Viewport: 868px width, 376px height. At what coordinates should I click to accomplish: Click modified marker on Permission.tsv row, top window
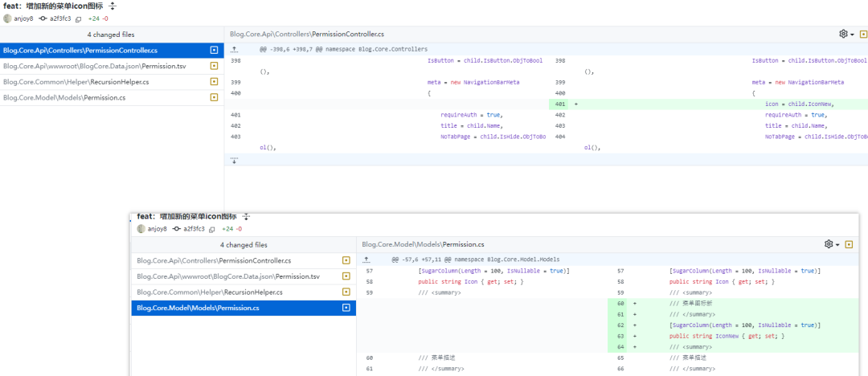coord(215,66)
